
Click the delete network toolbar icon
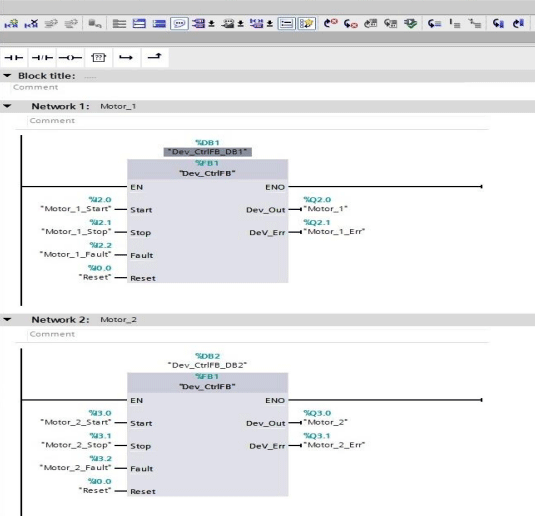[31, 24]
